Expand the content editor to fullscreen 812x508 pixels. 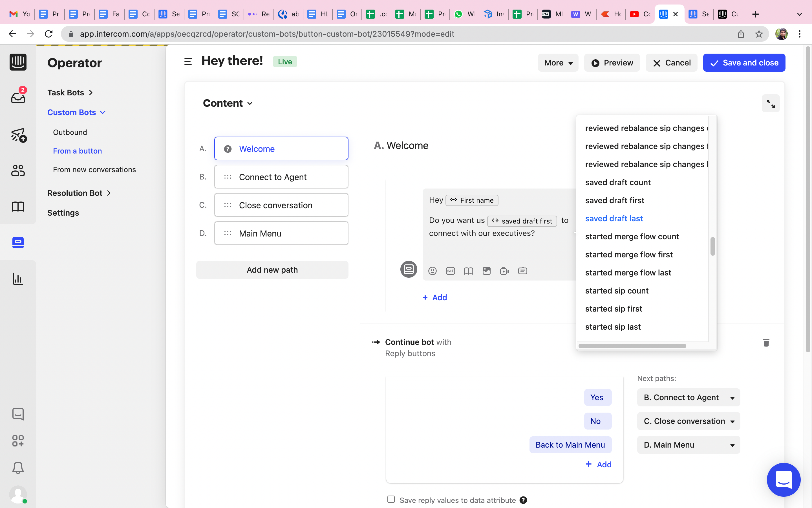coord(770,104)
